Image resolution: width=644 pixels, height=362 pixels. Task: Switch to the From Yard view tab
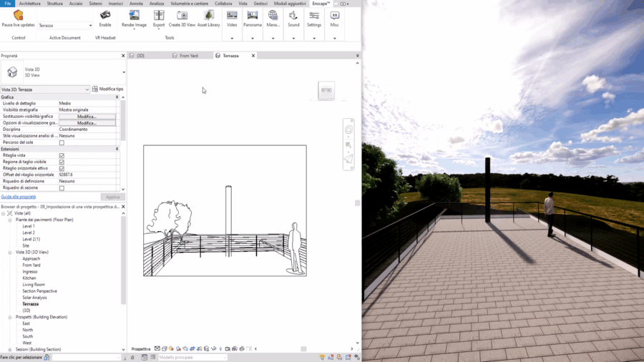pos(188,55)
